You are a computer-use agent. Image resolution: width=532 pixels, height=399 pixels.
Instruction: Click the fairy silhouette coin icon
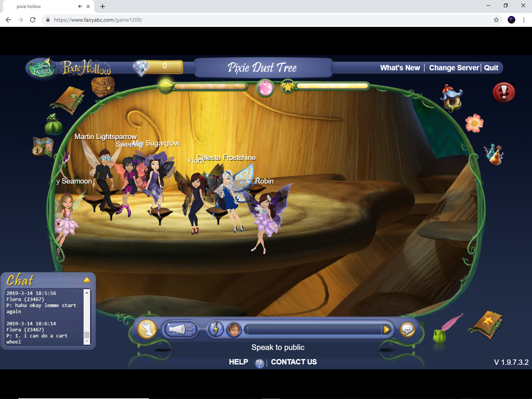pyautogui.click(x=146, y=329)
